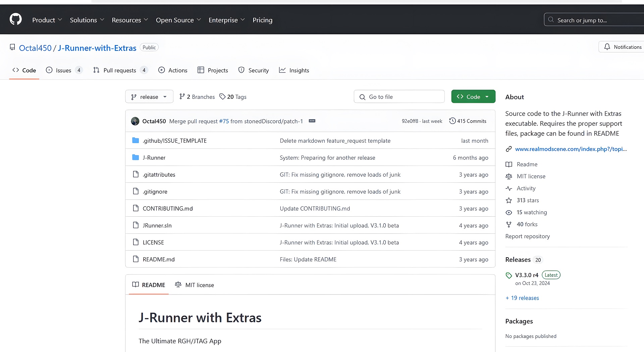Open the Packages heading link
This screenshot has width=644, height=352.
pos(519,321)
